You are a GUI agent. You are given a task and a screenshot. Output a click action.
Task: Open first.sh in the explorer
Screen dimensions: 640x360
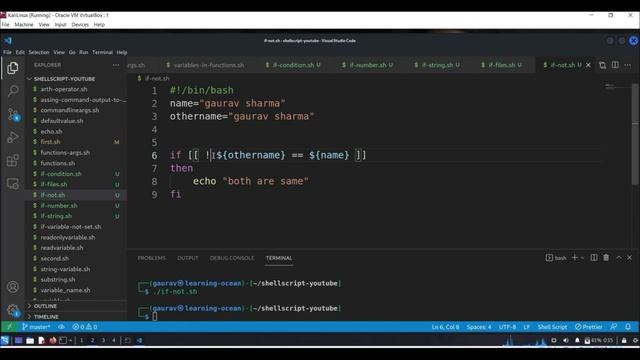pyautogui.click(x=50, y=142)
